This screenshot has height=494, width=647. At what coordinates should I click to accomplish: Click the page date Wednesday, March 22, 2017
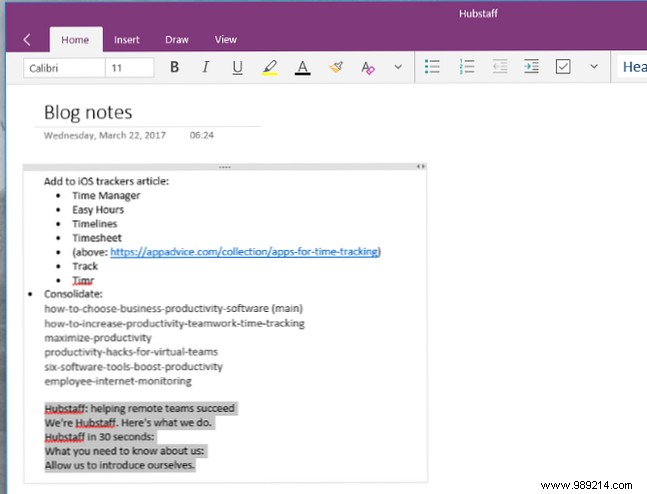[x=105, y=135]
